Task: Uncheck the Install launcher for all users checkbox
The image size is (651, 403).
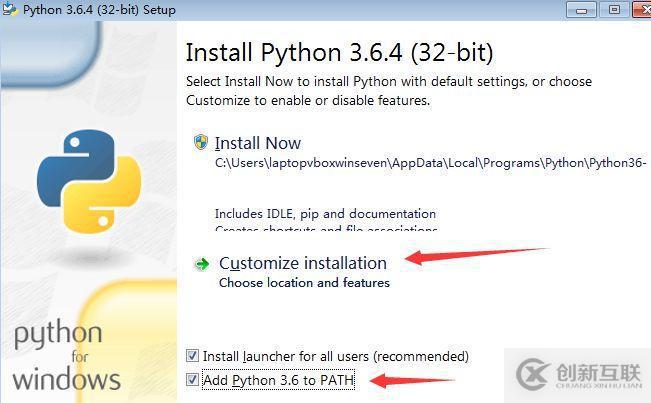Action: [192, 356]
